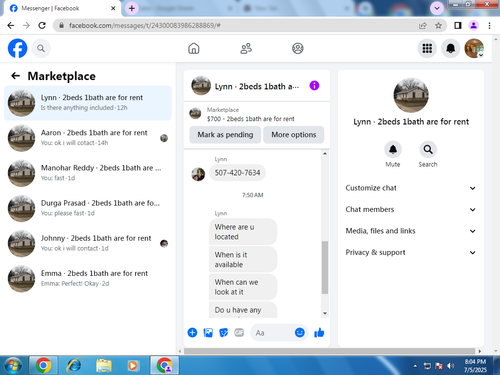Viewport: 500px width, 375px height.
Task: Close the Messenger | Facebook tab
Action: [113, 8]
